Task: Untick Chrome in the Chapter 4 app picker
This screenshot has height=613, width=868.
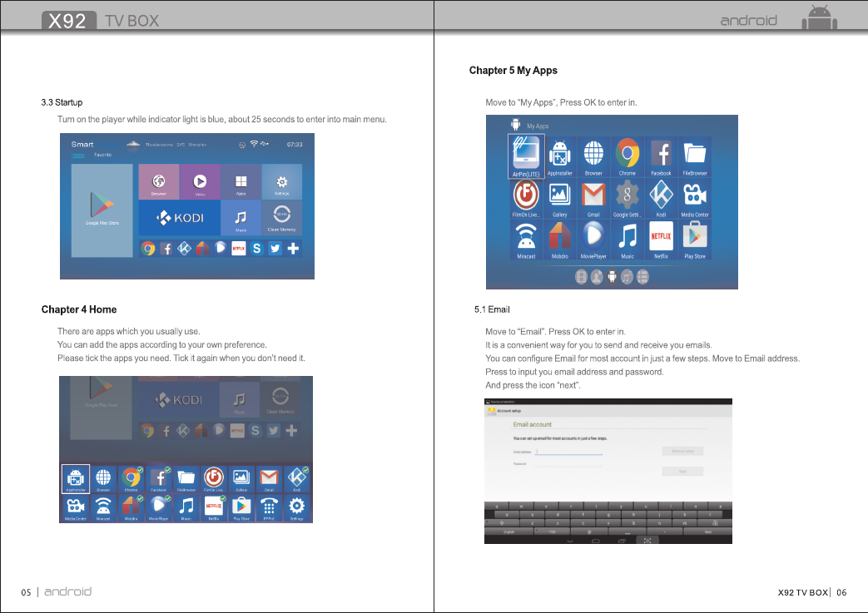Action: click(x=131, y=479)
